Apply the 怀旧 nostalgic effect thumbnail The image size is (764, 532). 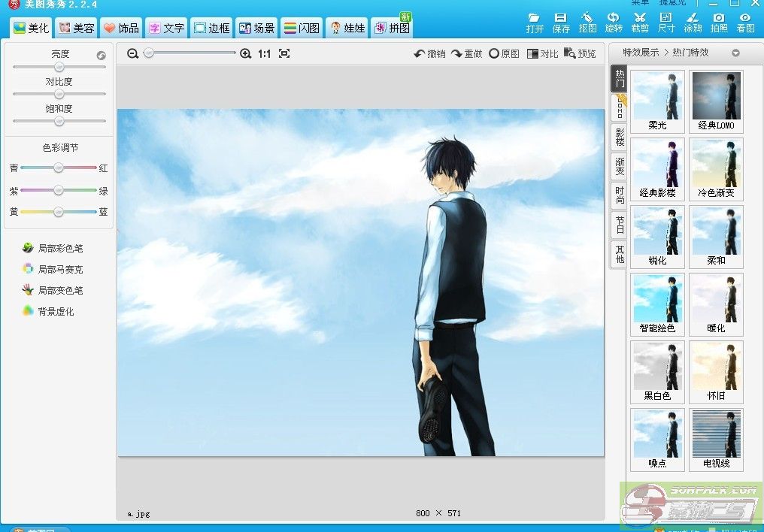coord(716,372)
